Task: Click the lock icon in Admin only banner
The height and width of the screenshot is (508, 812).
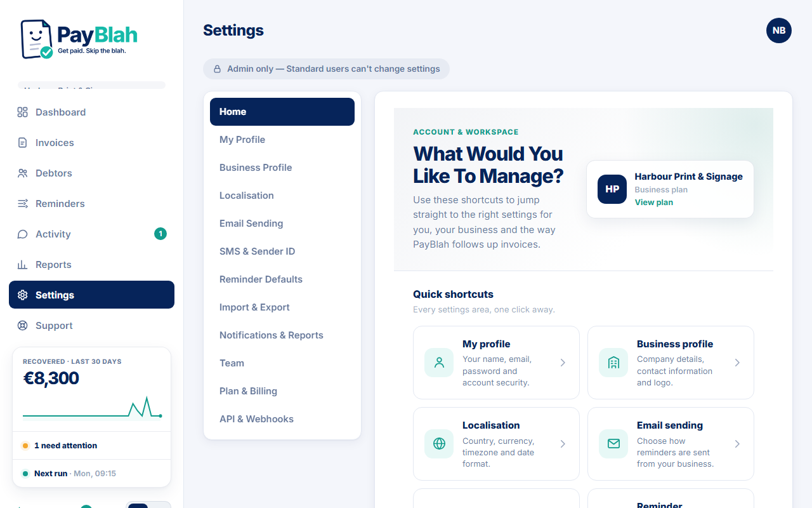Action: (217, 69)
